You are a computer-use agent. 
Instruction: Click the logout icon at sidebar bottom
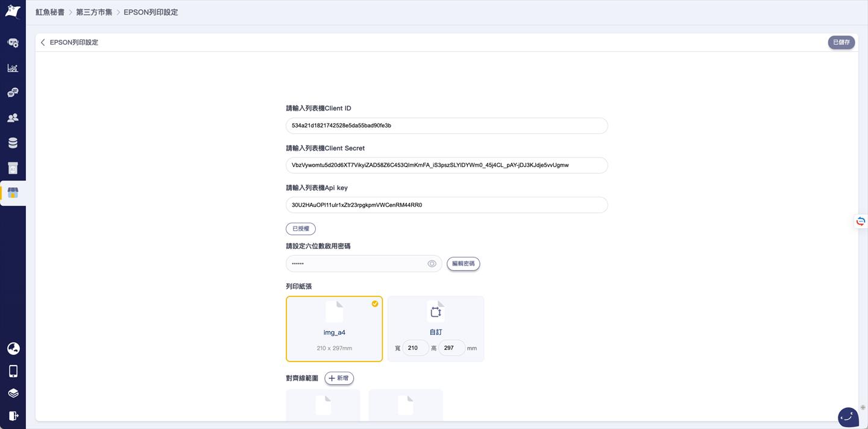tap(13, 416)
